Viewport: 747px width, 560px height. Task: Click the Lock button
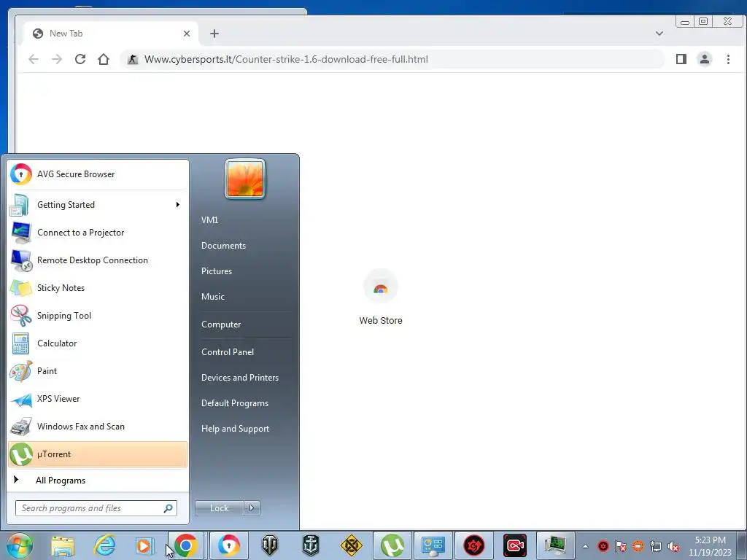(x=219, y=508)
